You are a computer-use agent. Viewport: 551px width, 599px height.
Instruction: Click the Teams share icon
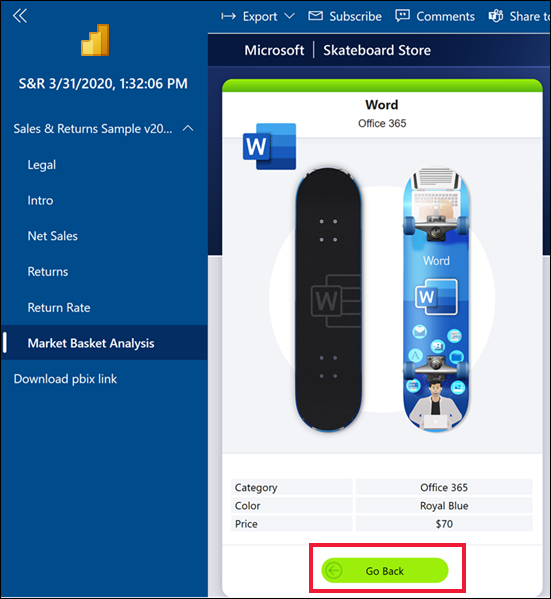(x=496, y=16)
